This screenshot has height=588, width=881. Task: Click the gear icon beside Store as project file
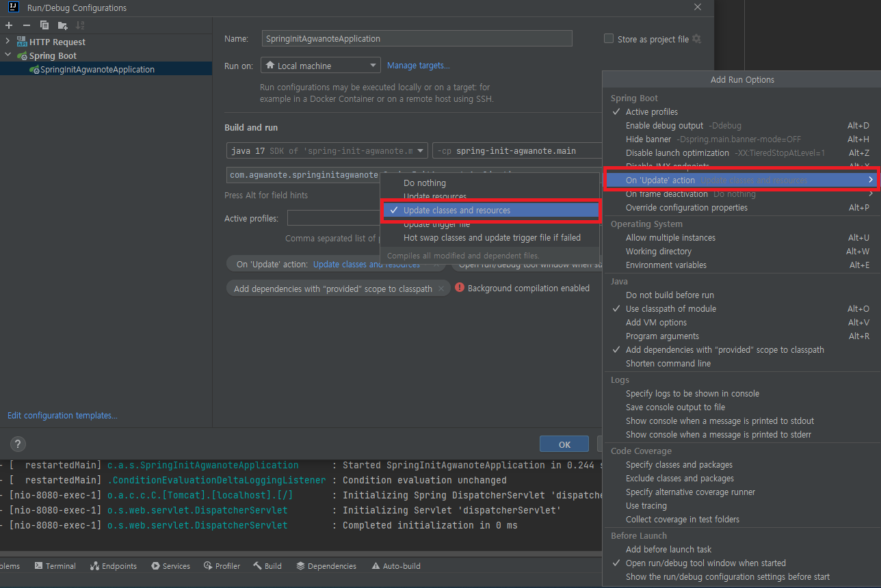696,39
